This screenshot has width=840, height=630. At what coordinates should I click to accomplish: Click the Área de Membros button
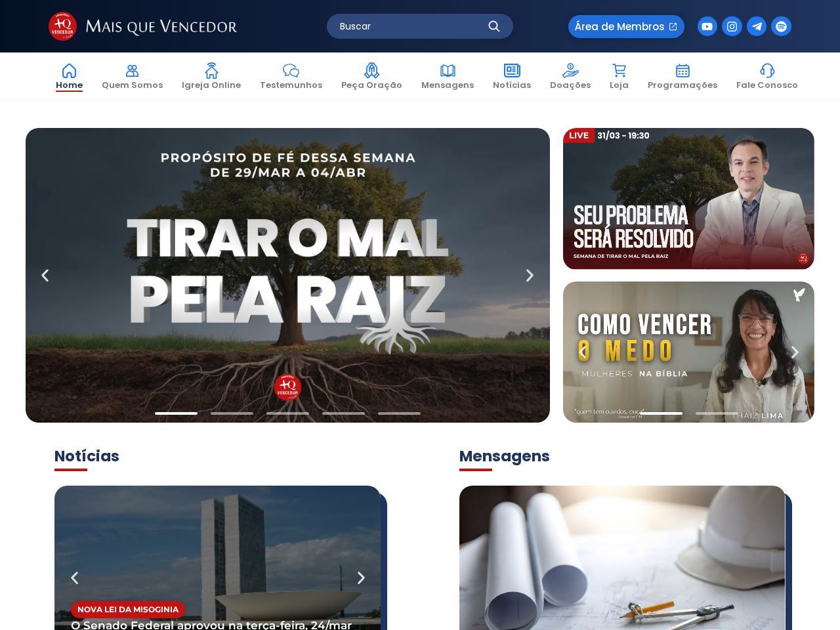coord(626,26)
